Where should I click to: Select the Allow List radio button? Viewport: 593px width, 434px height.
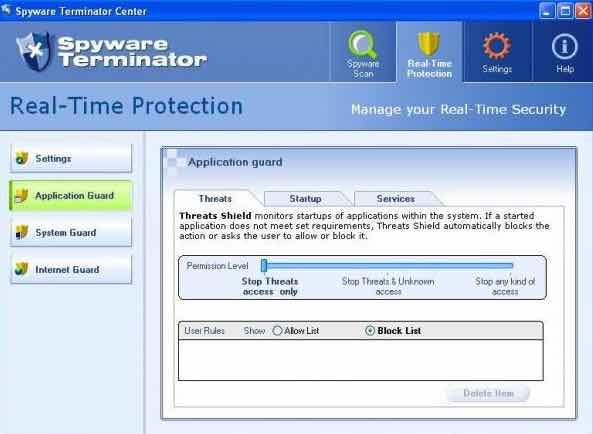tap(277, 331)
